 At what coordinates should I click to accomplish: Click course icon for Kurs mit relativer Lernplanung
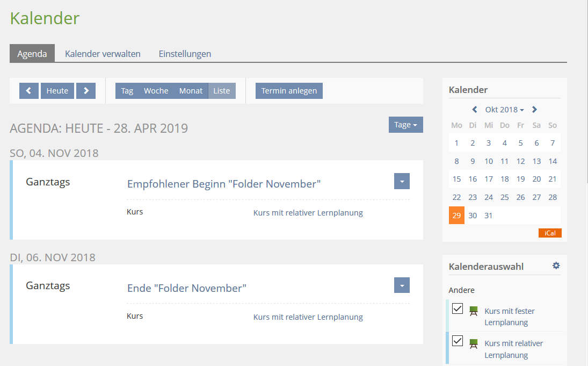tap(473, 343)
